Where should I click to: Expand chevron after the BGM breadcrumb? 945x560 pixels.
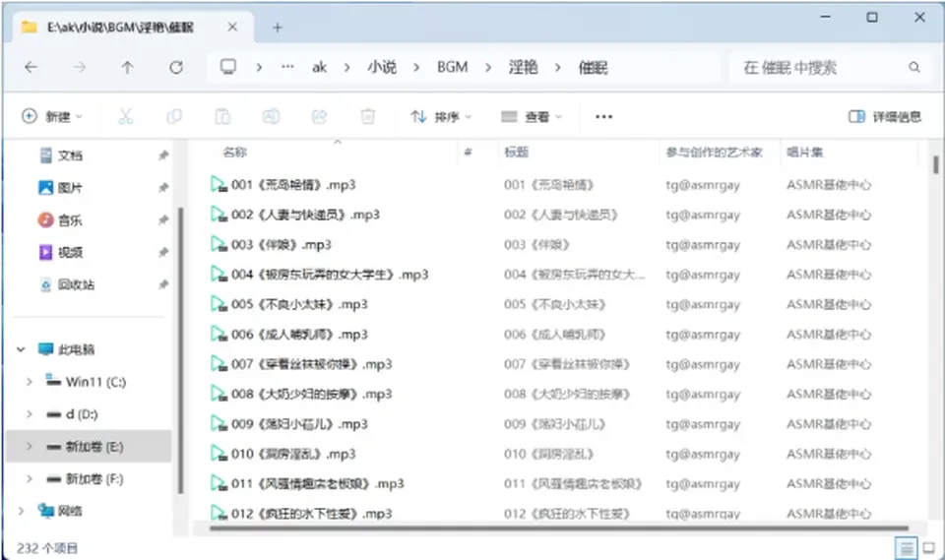pyautogui.click(x=487, y=68)
